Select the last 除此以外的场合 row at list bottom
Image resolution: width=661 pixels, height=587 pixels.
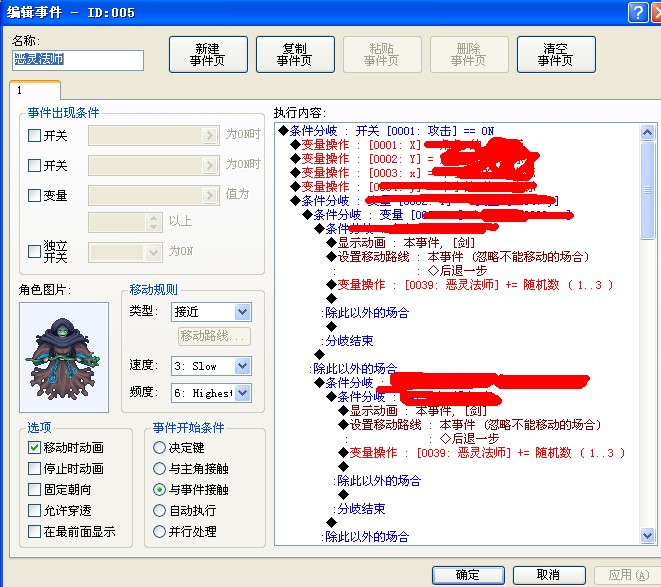365,536
